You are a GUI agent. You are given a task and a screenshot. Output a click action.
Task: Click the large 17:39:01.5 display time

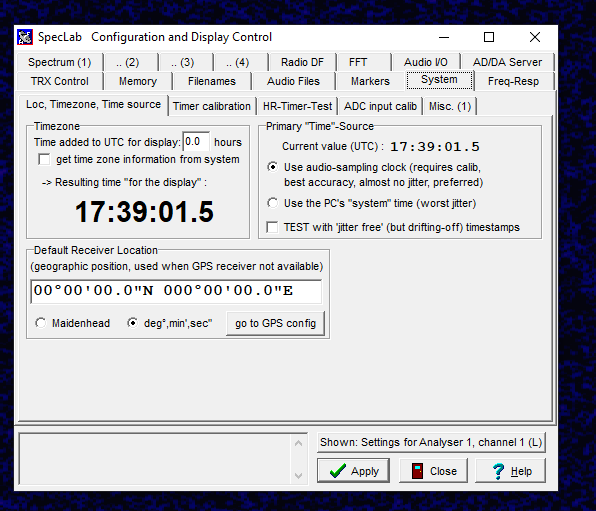coord(144,212)
